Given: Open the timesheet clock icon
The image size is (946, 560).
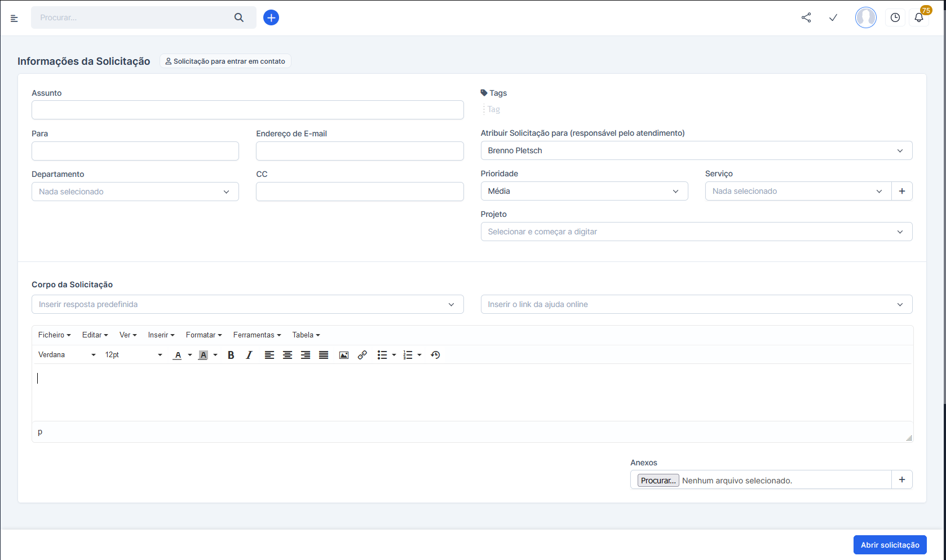Looking at the screenshot, I should pos(895,17).
